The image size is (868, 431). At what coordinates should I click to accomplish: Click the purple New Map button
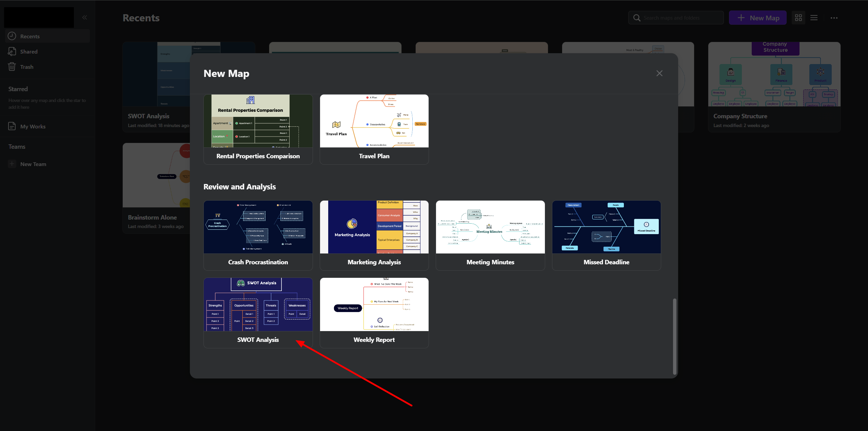[x=758, y=18]
